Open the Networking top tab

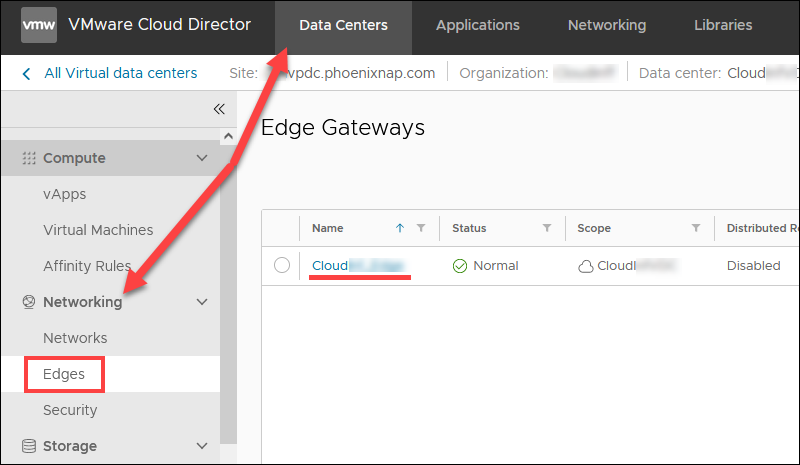tap(607, 26)
